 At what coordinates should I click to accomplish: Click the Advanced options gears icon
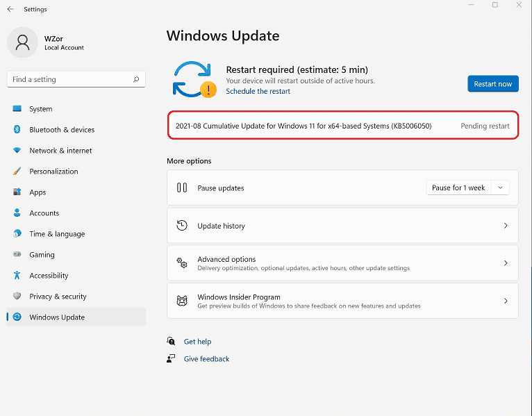click(182, 263)
